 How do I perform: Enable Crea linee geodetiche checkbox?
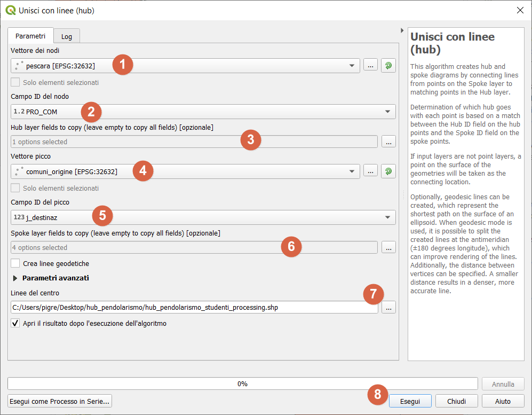[x=15, y=263]
